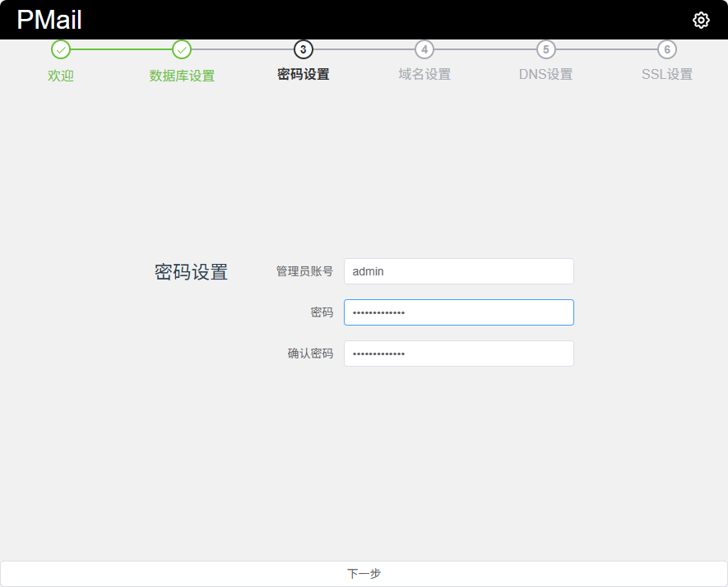Screen dimensions: 728x587
Task: Focus the 管理员账号 field containing admin
Action: pos(458,271)
